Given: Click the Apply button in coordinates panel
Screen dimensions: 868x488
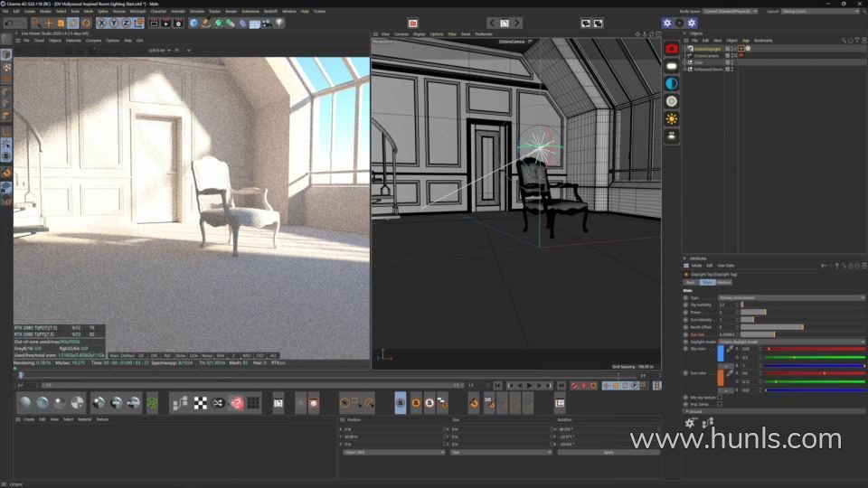Looking at the screenshot, I should point(608,452).
